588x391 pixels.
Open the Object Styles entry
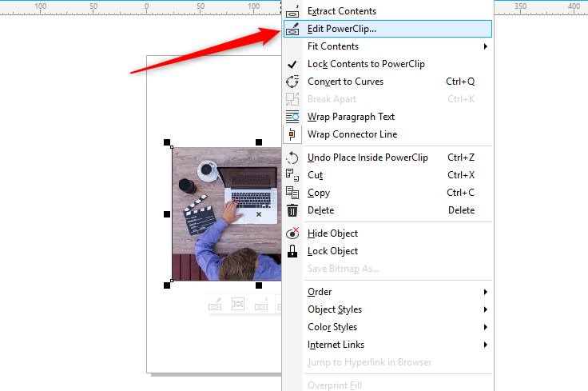(x=387, y=309)
